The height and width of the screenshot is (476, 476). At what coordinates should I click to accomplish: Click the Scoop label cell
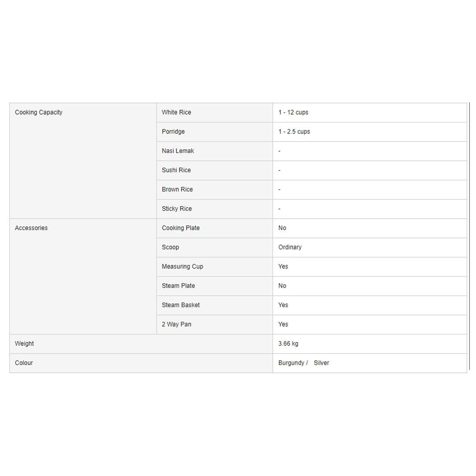pos(170,247)
